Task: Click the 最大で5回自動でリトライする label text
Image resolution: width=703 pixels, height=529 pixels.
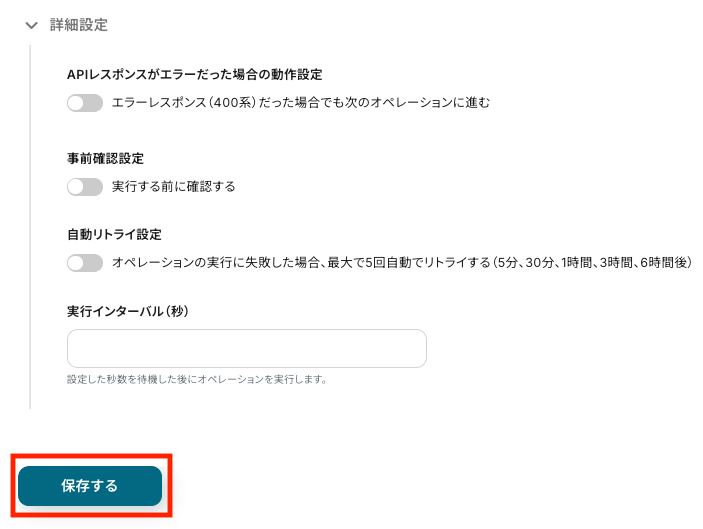Action: [x=402, y=263]
